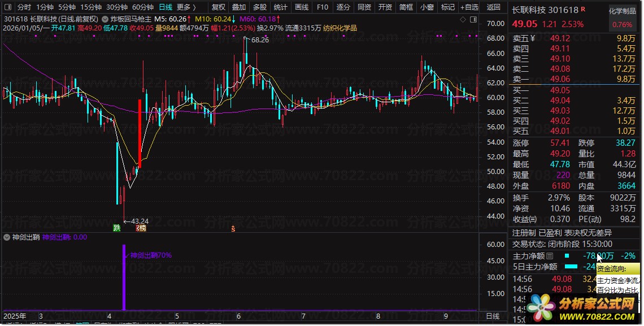Open F10 company information

point(322,7)
